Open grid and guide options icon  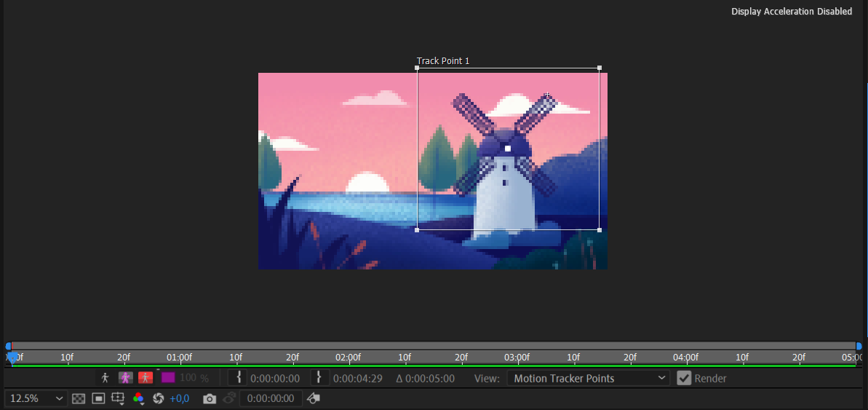point(118,398)
